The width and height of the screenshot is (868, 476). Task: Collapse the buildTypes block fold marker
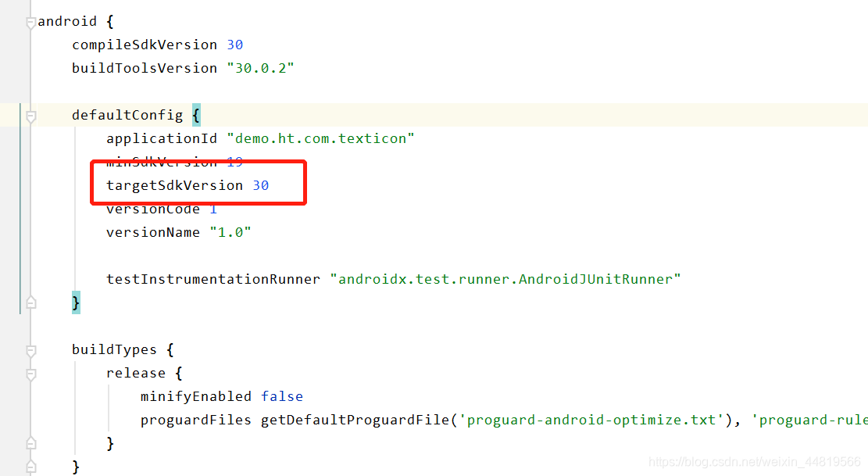(x=31, y=351)
